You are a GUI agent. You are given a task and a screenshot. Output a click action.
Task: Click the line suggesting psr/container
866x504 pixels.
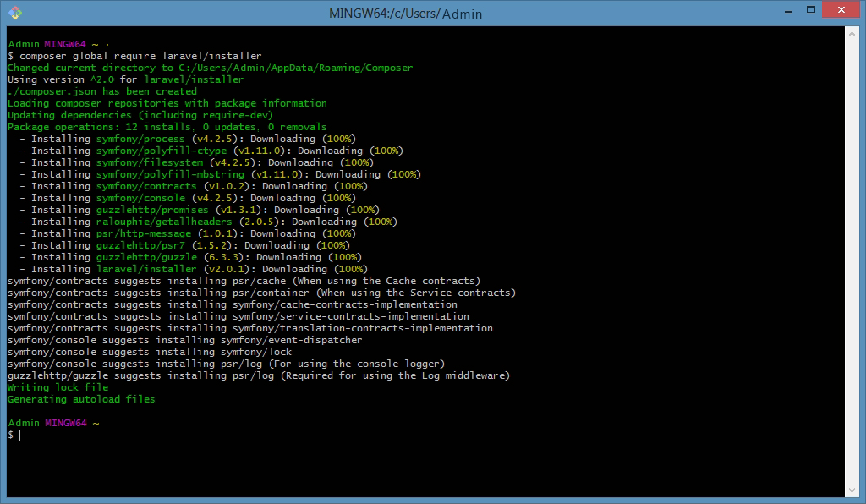(262, 293)
